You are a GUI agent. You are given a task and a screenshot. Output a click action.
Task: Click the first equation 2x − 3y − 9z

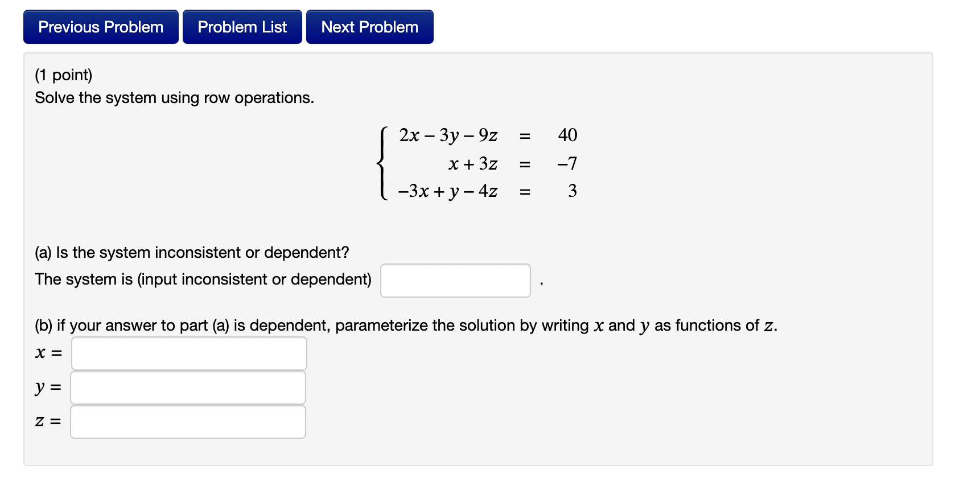coord(448,135)
